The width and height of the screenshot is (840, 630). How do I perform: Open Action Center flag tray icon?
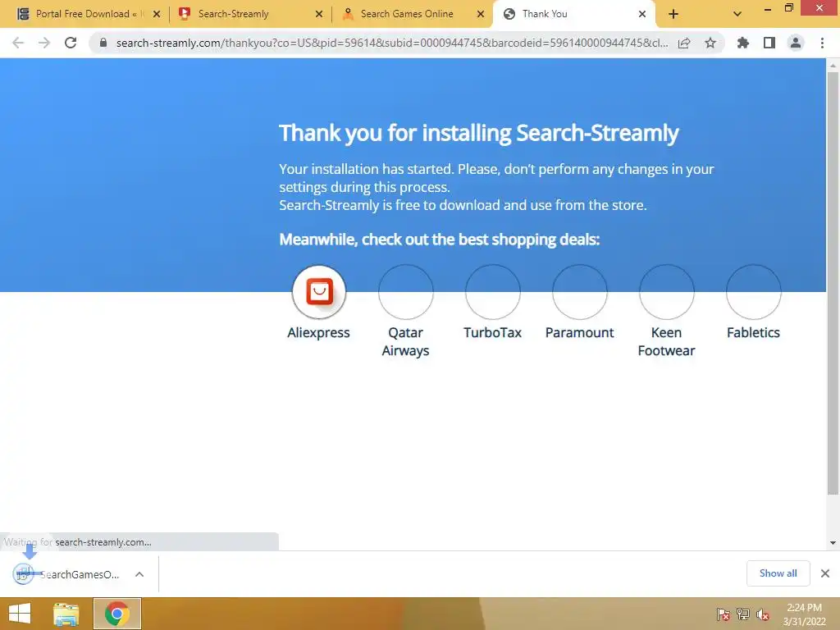[x=724, y=614]
